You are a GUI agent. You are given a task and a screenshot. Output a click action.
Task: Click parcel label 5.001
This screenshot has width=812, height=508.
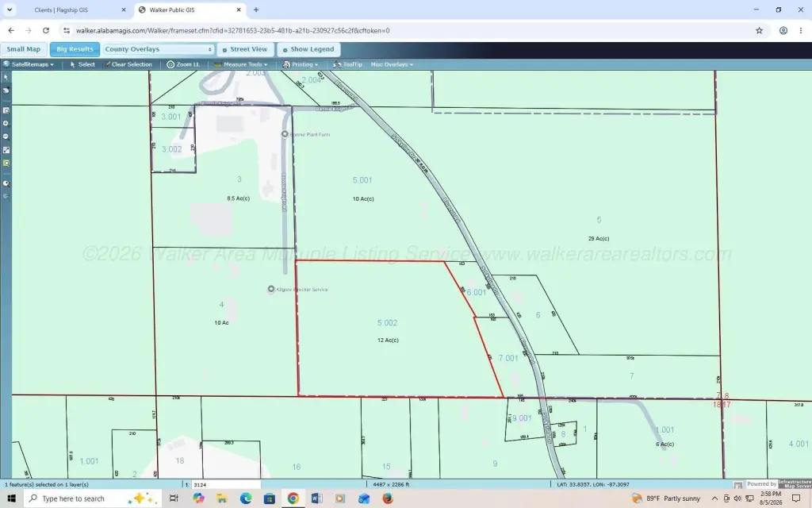[x=362, y=180]
